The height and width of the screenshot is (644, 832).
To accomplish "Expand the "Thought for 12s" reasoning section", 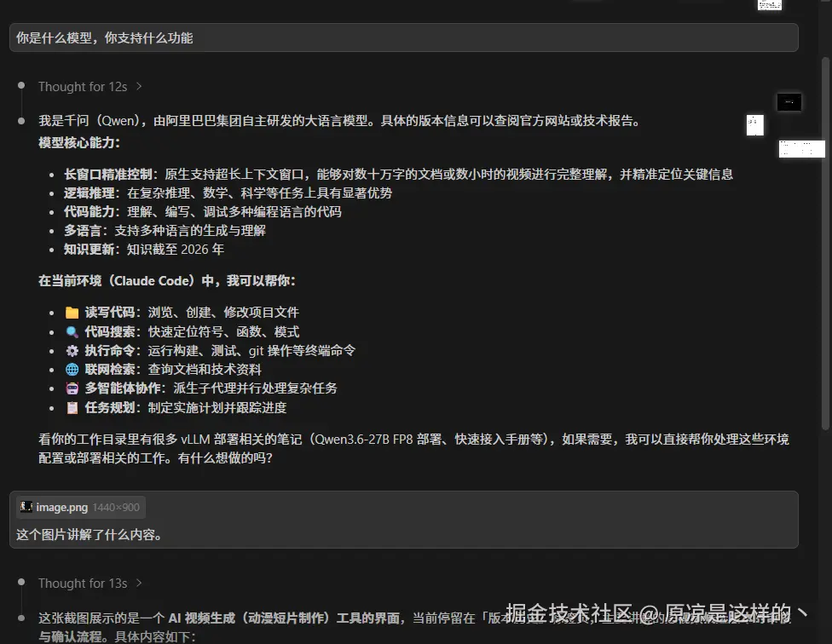I will [x=90, y=86].
